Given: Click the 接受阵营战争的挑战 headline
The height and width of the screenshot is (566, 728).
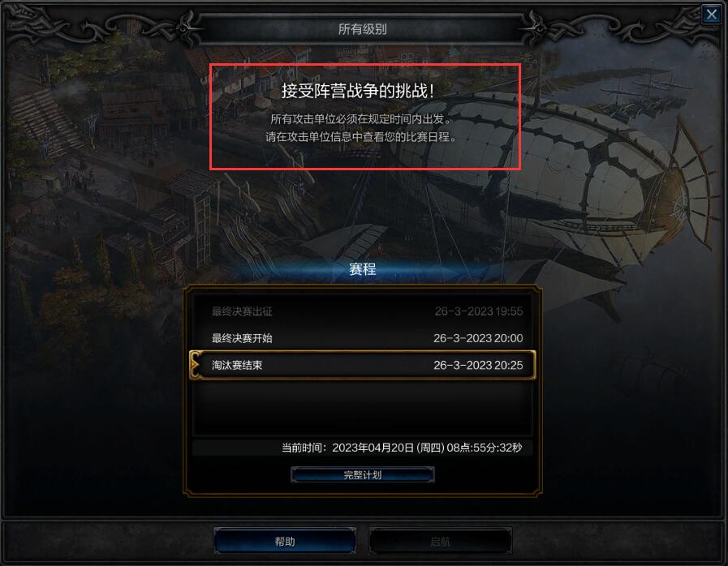Looking at the screenshot, I should click(x=357, y=91).
